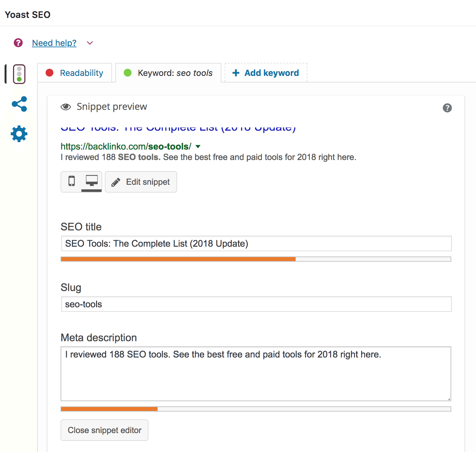Click the SEO title label
The height and width of the screenshot is (452, 476).
pyautogui.click(x=81, y=227)
